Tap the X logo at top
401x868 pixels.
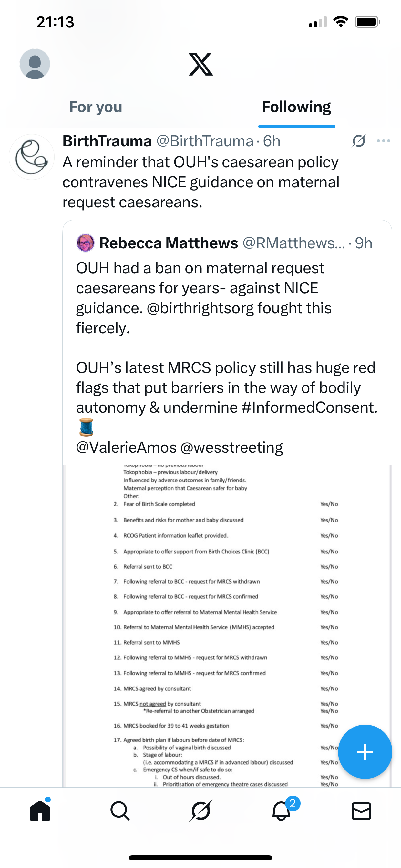(200, 64)
